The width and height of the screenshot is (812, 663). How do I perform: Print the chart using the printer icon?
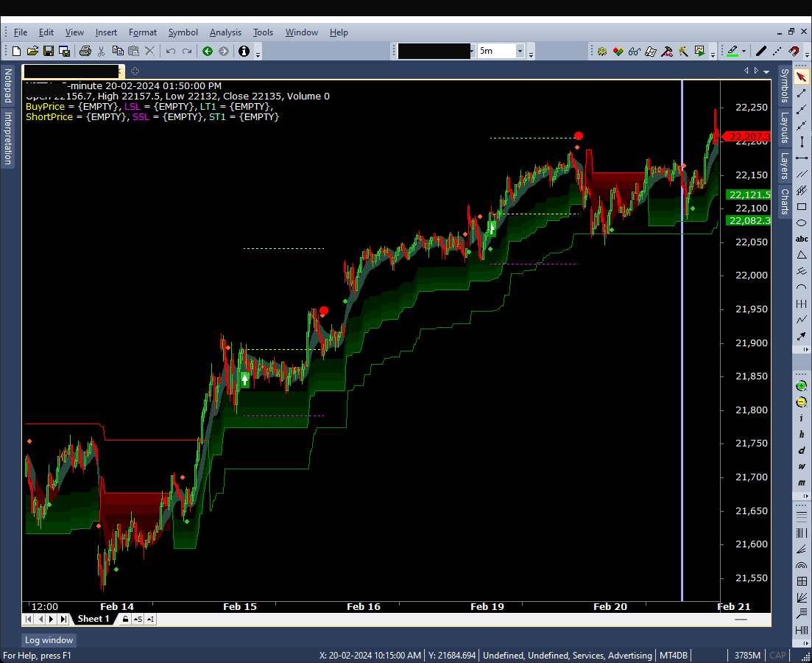[85, 51]
